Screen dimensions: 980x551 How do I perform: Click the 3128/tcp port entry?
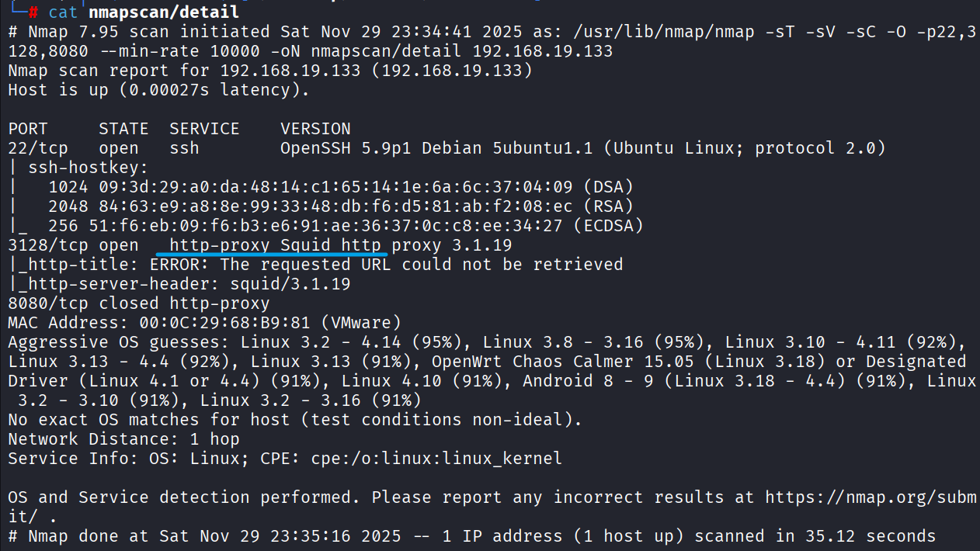point(48,245)
